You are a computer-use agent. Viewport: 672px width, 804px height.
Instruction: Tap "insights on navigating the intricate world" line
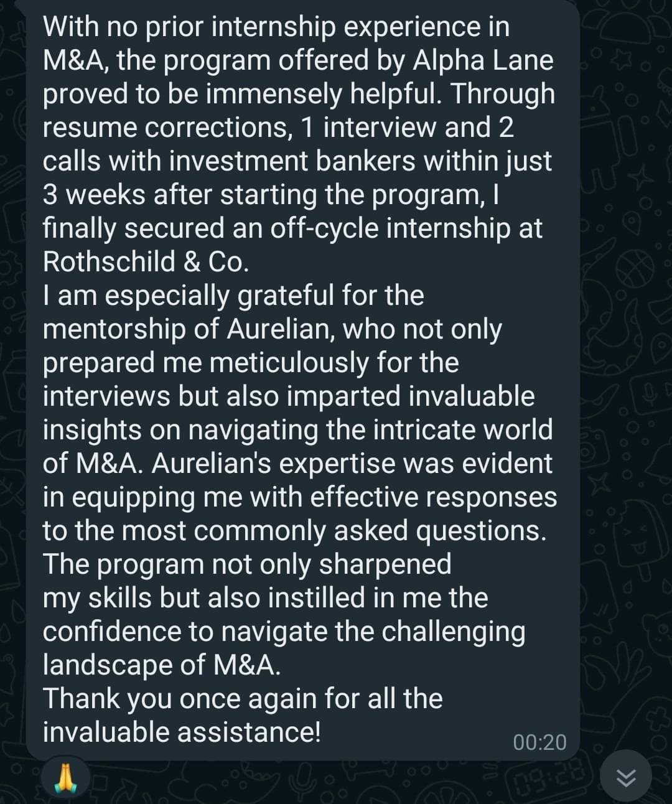coord(297,430)
